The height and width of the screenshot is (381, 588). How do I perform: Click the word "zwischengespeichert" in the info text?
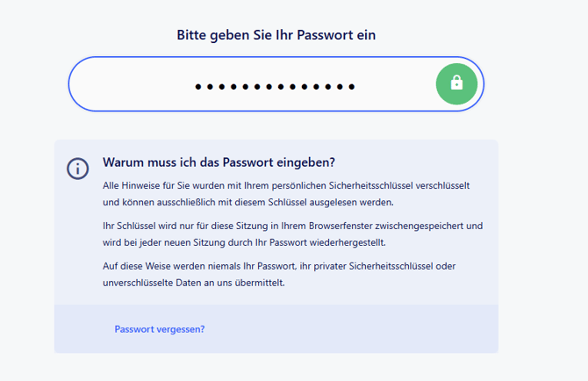[x=422, y=226]
